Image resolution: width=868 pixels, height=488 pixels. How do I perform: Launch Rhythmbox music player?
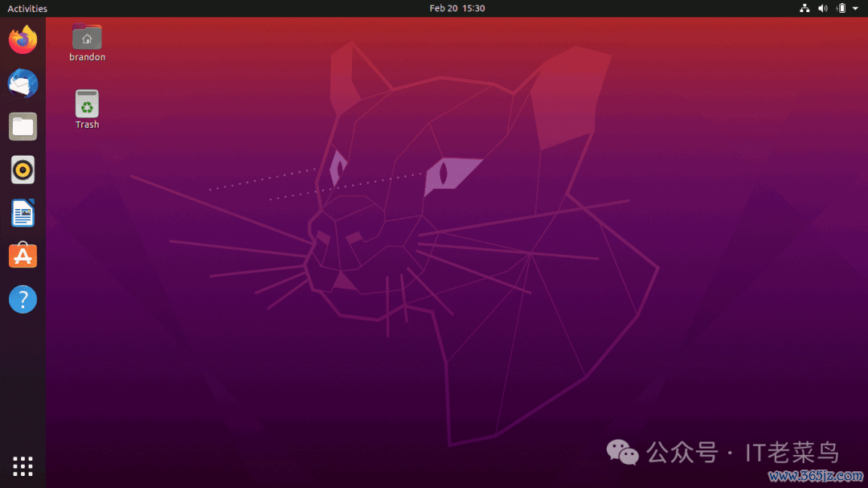click(23, 170)
